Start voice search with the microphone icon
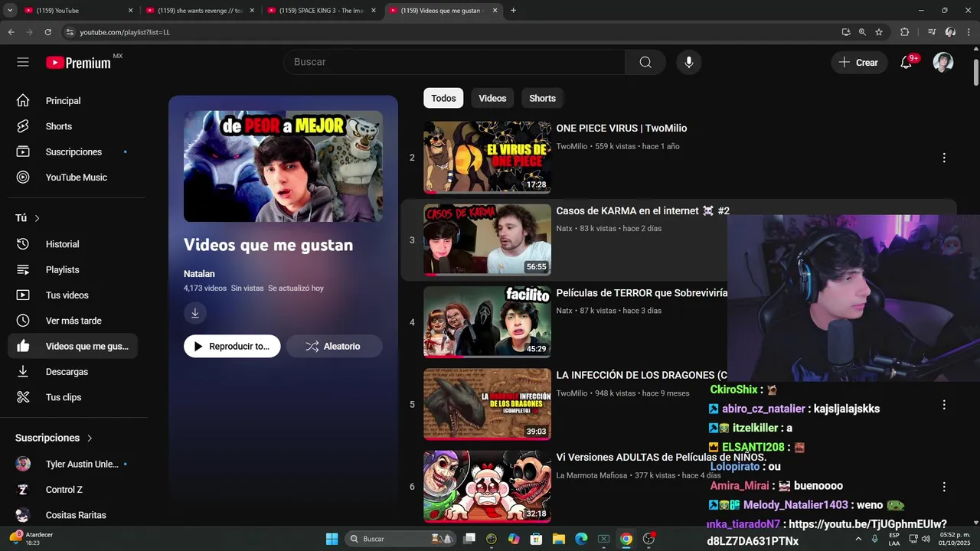 click(689, 62)
